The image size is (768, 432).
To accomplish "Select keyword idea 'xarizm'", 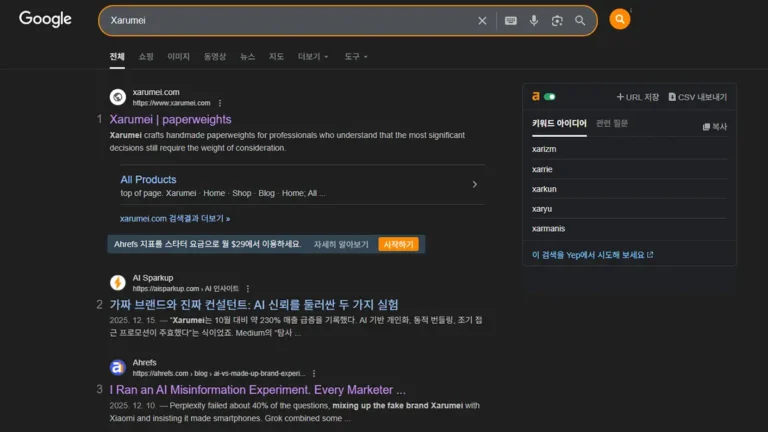I will (544, 149).
